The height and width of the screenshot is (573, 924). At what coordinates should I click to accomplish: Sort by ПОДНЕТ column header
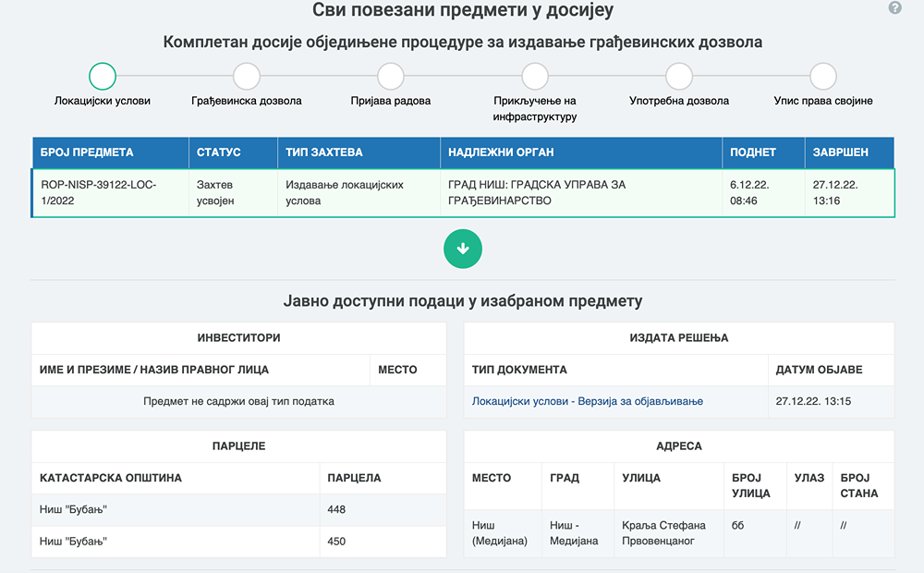coord(753,152)
